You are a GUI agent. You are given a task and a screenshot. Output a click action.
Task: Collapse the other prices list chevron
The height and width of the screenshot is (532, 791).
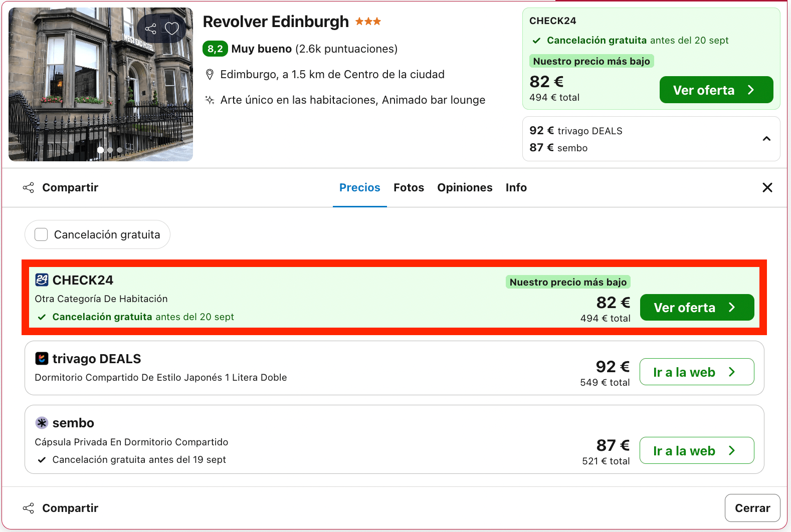coord(766,139)
